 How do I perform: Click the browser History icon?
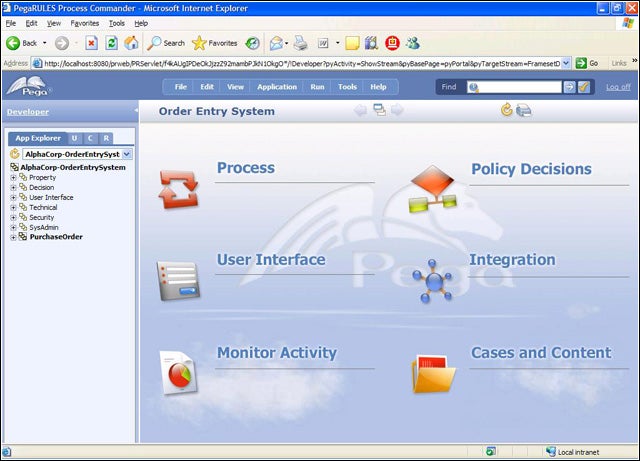coord(252,43)
